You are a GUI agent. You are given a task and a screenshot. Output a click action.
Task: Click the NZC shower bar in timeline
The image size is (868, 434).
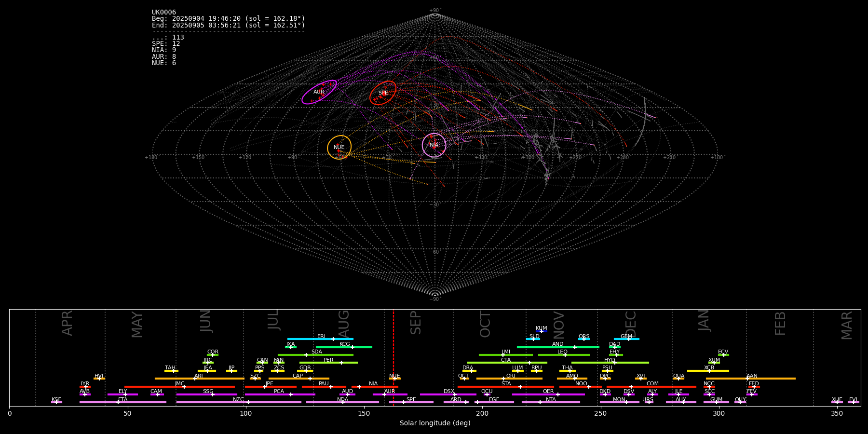239,402
